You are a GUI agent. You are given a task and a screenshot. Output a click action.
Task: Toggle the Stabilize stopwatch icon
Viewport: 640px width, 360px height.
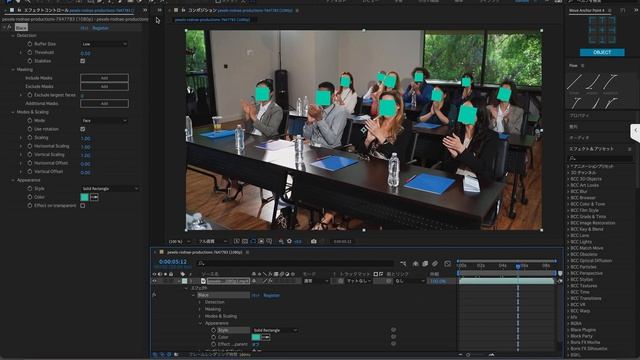[30, 61]
